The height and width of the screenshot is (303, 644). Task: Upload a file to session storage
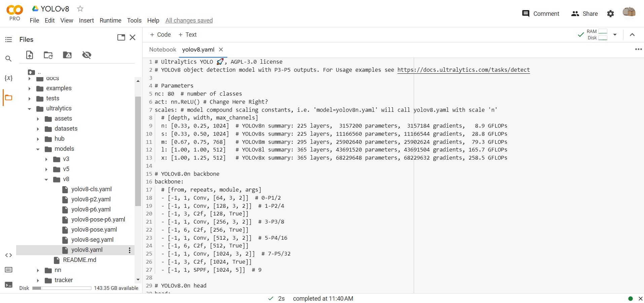(30, 55)
